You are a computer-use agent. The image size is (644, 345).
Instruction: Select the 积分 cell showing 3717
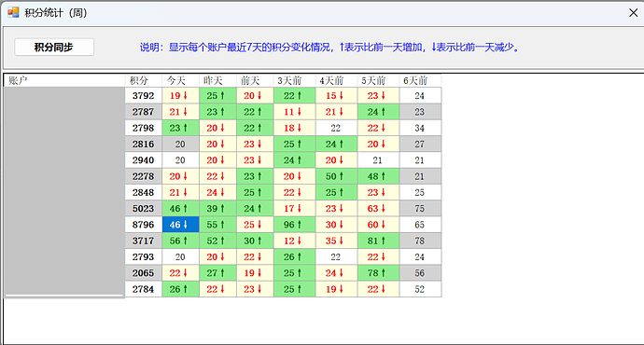144,241
